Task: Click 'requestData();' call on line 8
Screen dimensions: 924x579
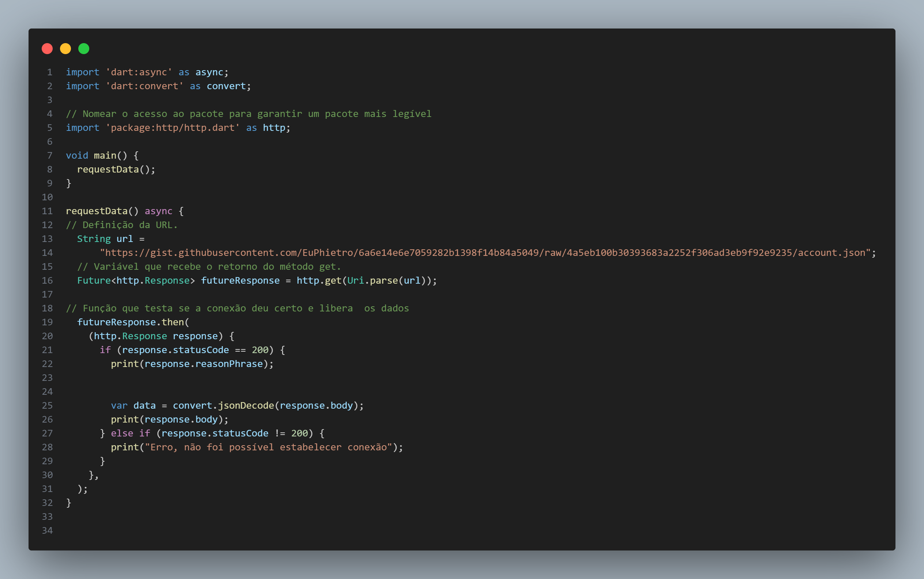Action: 116,169
